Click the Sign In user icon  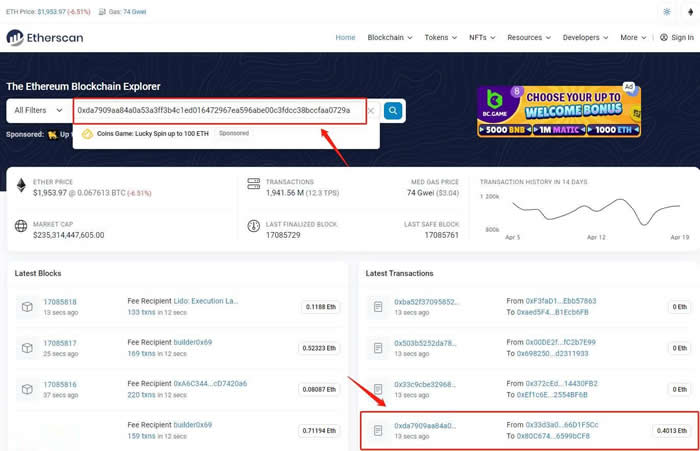(664, 38)
